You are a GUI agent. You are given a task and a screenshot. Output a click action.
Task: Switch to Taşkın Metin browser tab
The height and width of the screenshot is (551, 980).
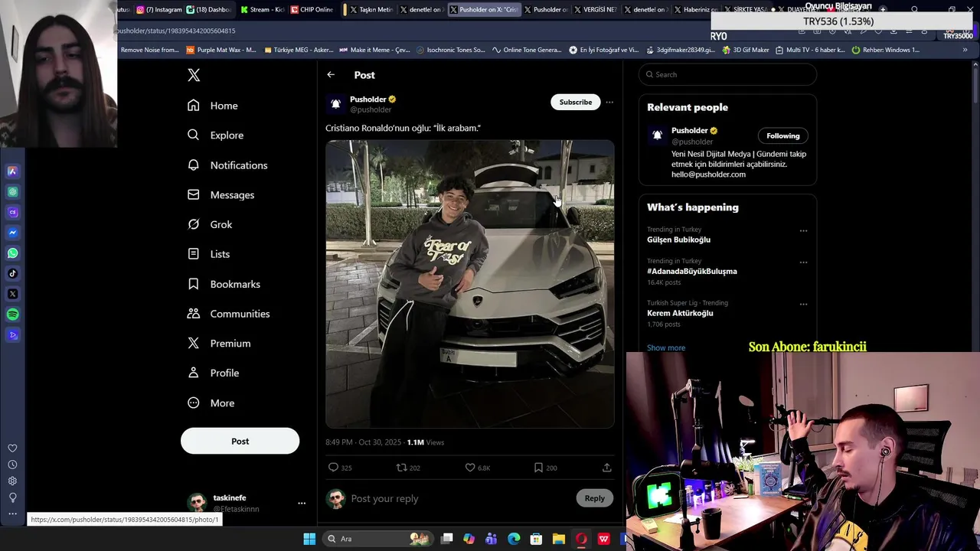[370, 9]
